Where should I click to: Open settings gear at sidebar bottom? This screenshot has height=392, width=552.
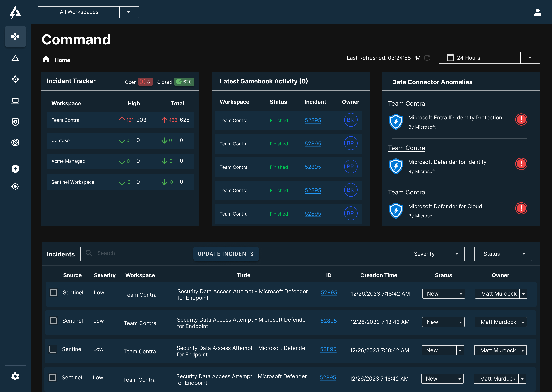tap(15, 376)
